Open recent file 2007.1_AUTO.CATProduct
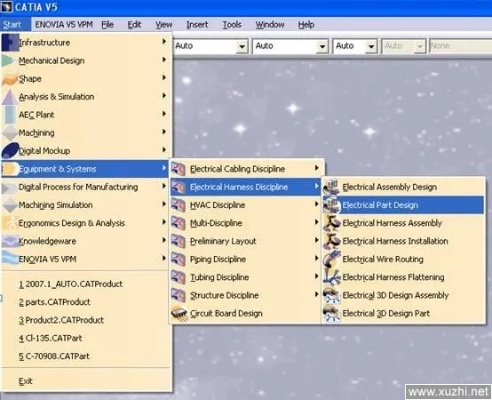 pos(71,284)
